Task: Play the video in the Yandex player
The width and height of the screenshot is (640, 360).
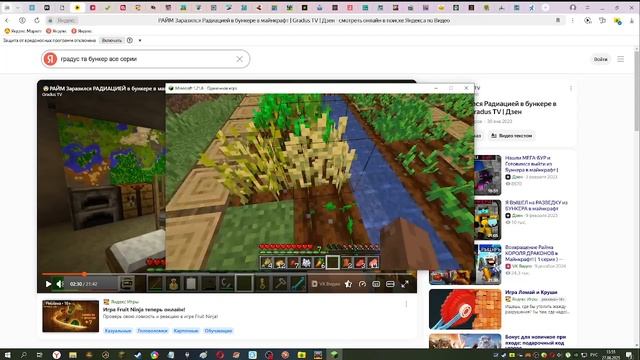Action: (x=48, y=284)
